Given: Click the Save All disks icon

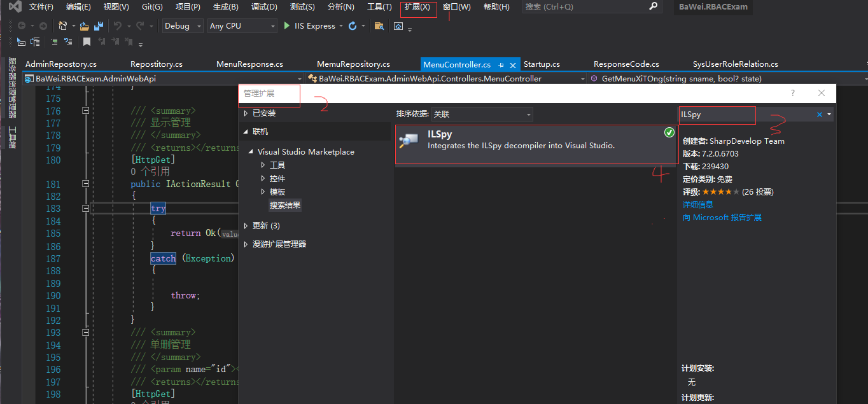Looking at the screenshot, I should click(x=99, y=26).
